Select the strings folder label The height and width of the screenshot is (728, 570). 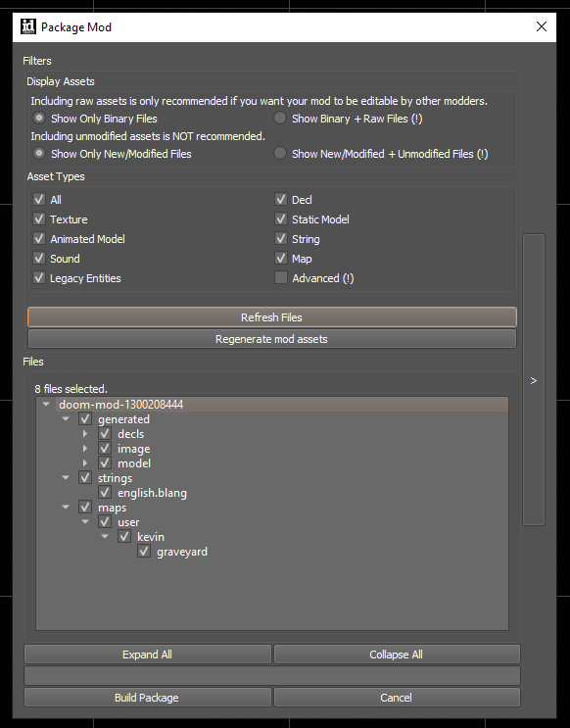[x=116, y=478]
